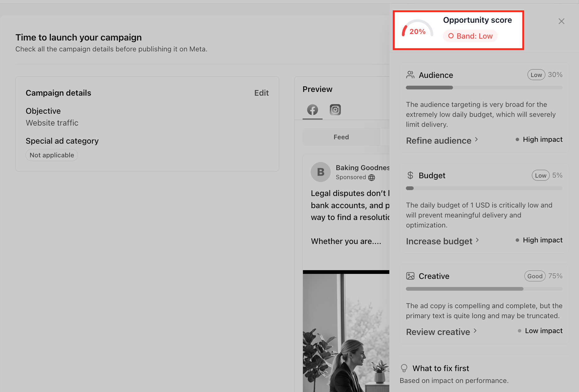Click the Audience 30% progress bar
Image resolution: width=579 pixels, height=392 pixels.
click(484, 88)
